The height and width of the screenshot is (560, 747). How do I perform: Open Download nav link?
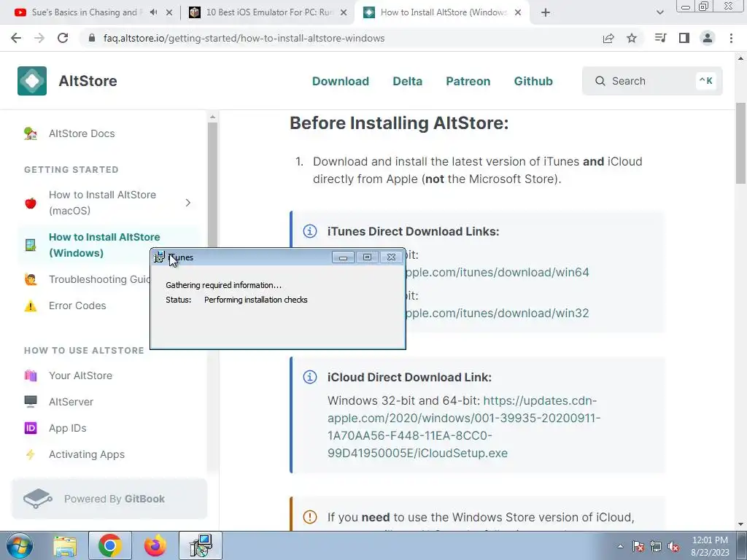coord(341,81)
